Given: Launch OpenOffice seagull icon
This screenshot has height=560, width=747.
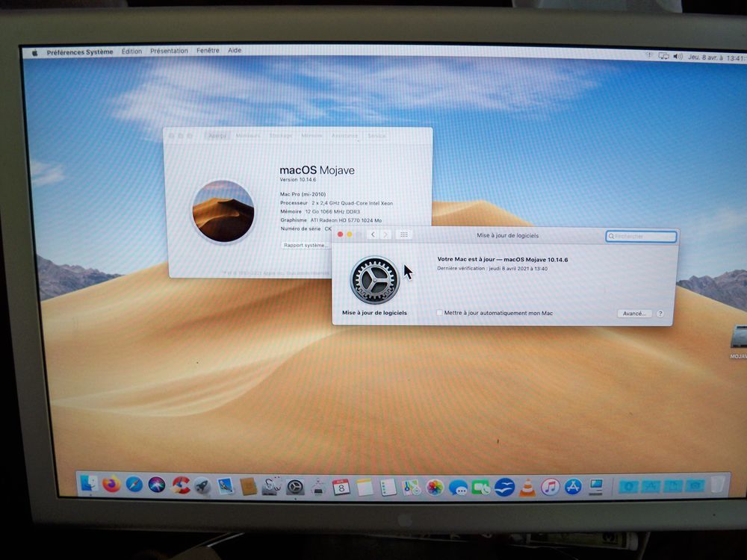Looking at the screenshot, I should tap(504, 488).
